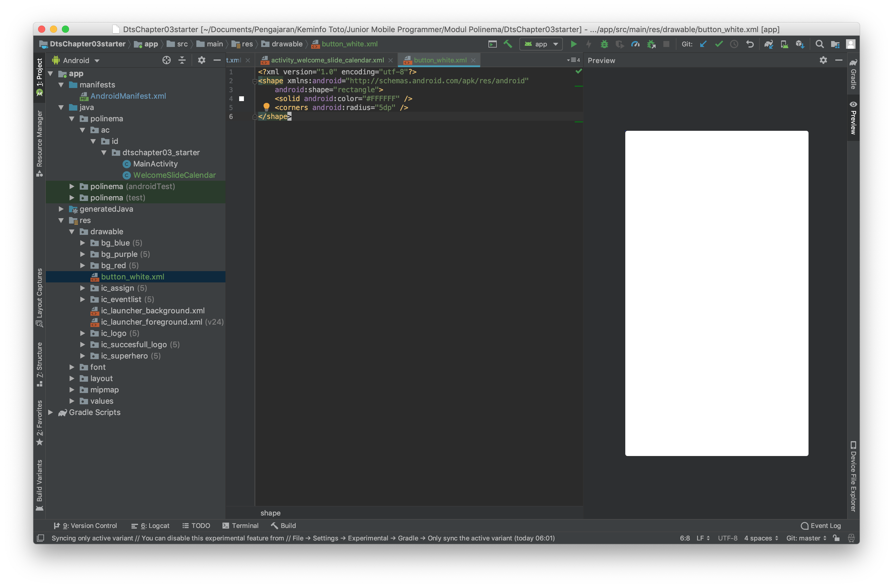Show Git history clock icon
The image size is (893, 588).
click(x=734, y=44)
